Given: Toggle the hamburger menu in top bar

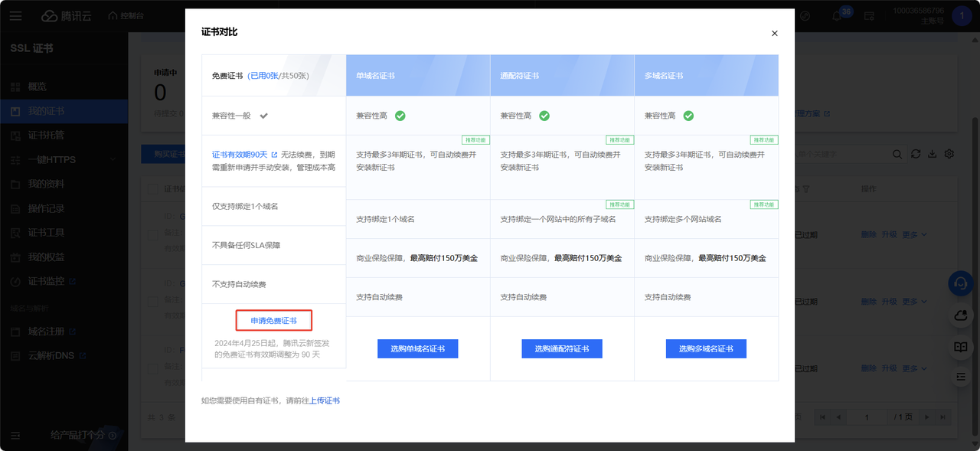Looking at the screenshot, I should coord(16,16).
